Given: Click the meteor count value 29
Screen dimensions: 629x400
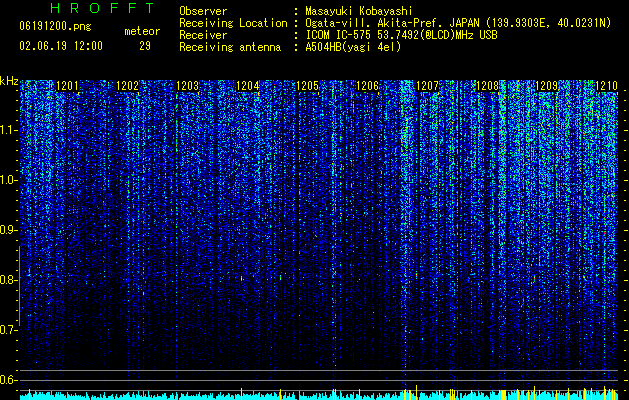Looking at the screenshot, I should pos(145,46).
